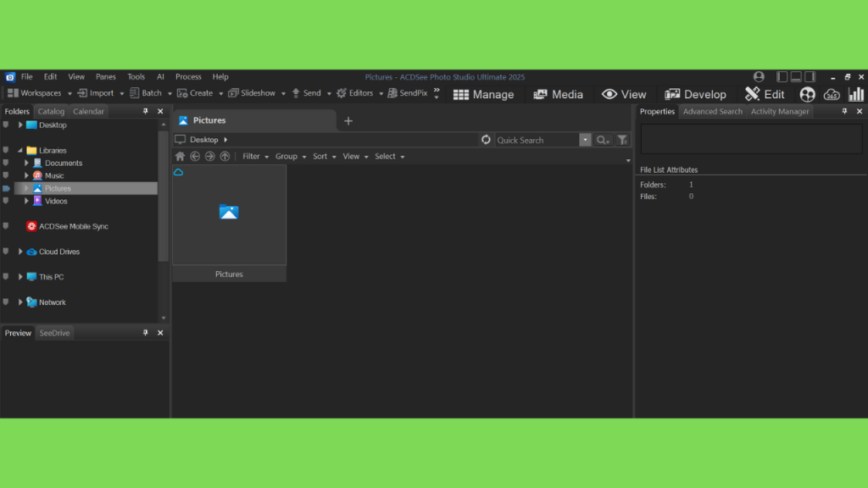Toggle the bottom pane layout icon
Image resolution: width=868 pixels, height=488 pixels.
click(795, 77)
